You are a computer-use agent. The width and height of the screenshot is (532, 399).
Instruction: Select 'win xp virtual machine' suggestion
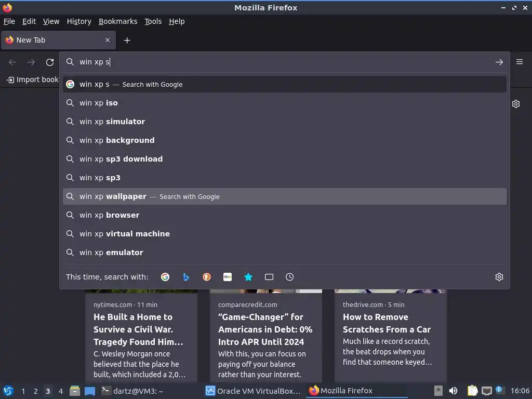(x=285, y=234)
